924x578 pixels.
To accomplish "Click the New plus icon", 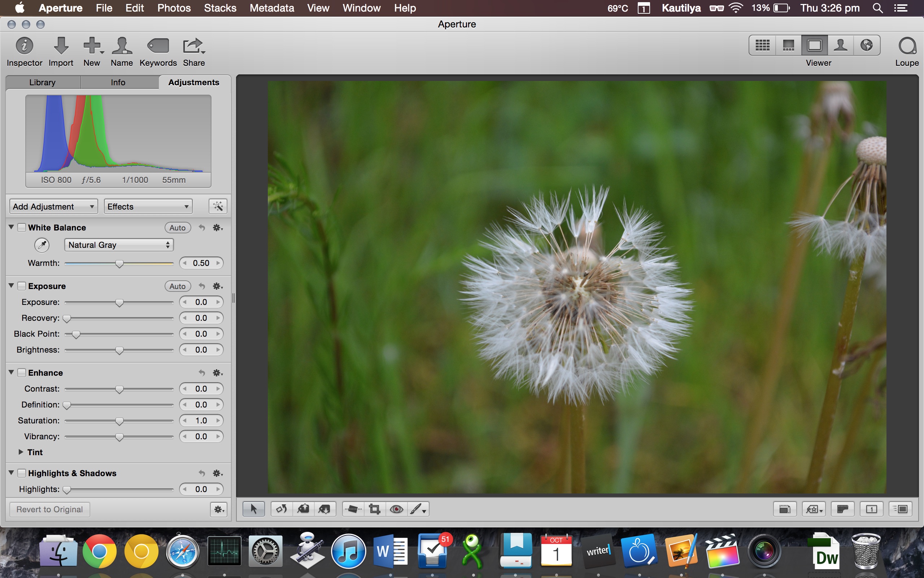I will click(93, 46).
